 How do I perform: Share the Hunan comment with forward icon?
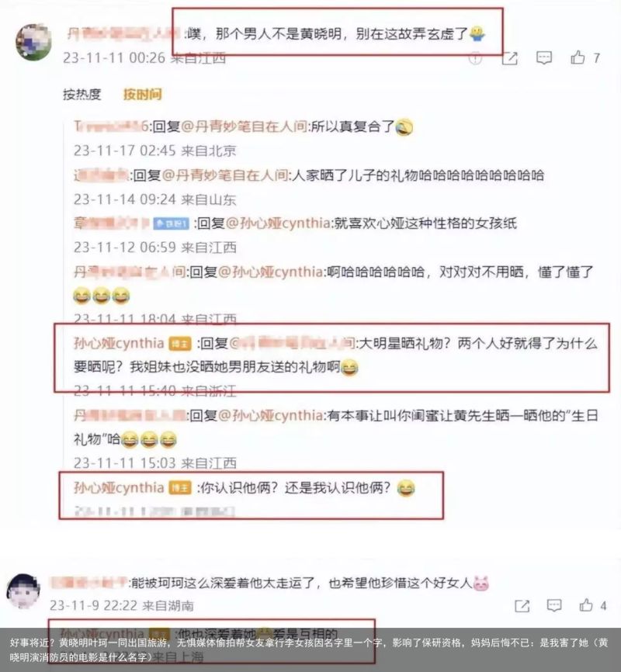click(522, 605)
